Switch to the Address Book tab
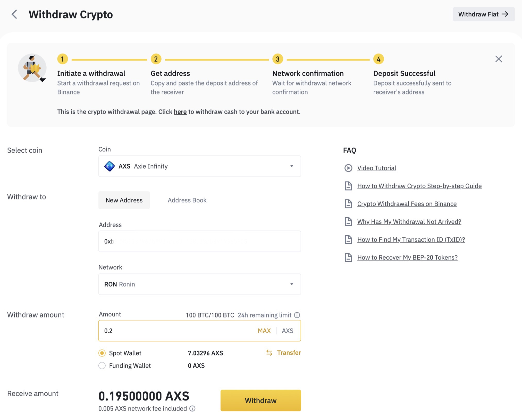 [x=187, y=200]
